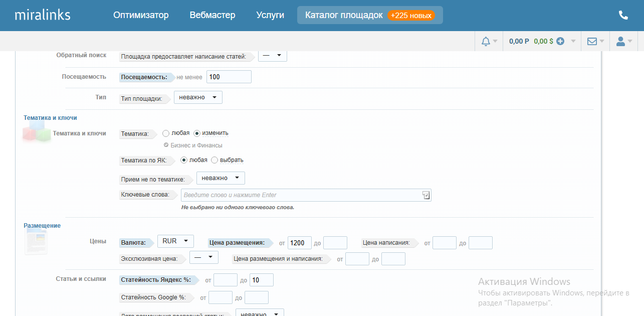The width and height of the screenshot is (644, 316).
Task: Click the Услуги navigation link
Action: [x=270, y=15]
